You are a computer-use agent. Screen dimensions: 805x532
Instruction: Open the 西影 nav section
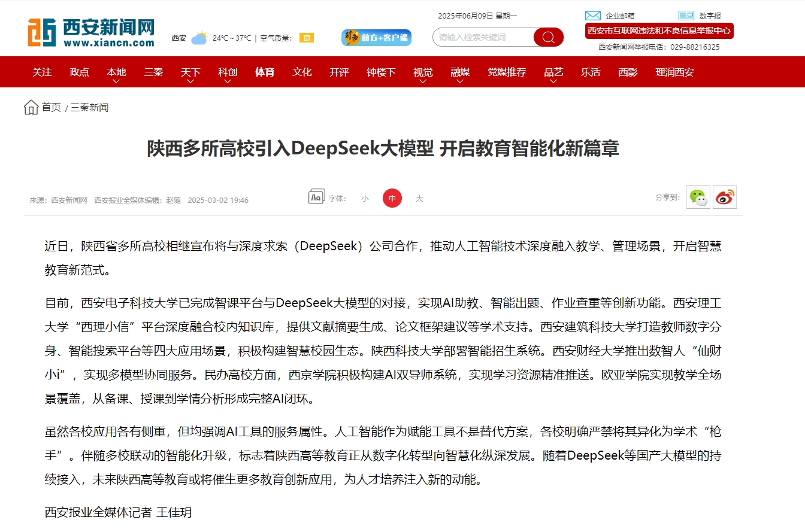(x=628, y=72)
